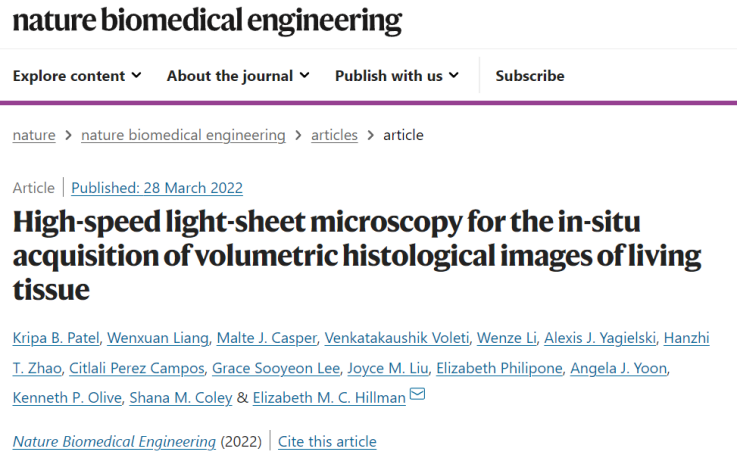The width and height of the screenshot is (737, 459).
Task: Go to the nature breadcrumb link
Action: tap(34, 135)
